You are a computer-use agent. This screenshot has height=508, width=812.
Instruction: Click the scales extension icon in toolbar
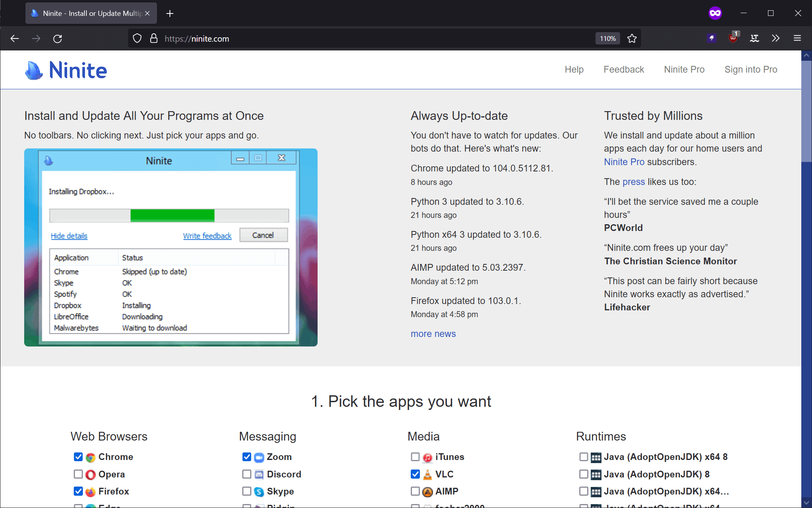[755, 38]
